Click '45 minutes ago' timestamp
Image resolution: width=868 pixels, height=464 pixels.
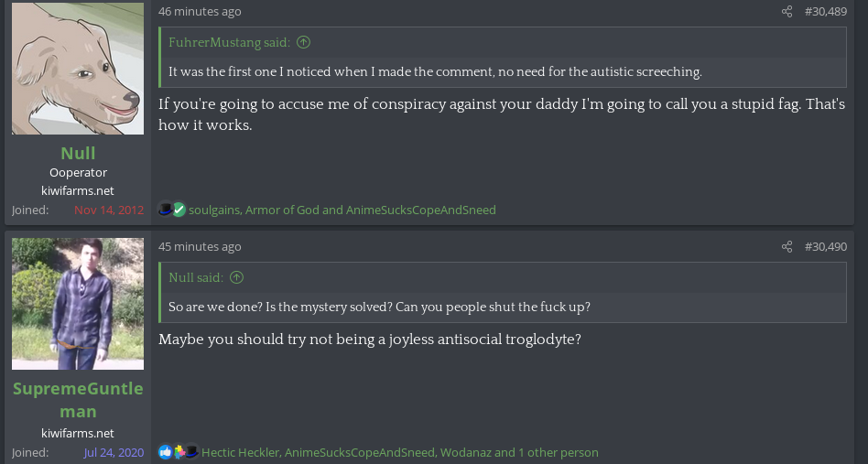[x=200, y=247]
